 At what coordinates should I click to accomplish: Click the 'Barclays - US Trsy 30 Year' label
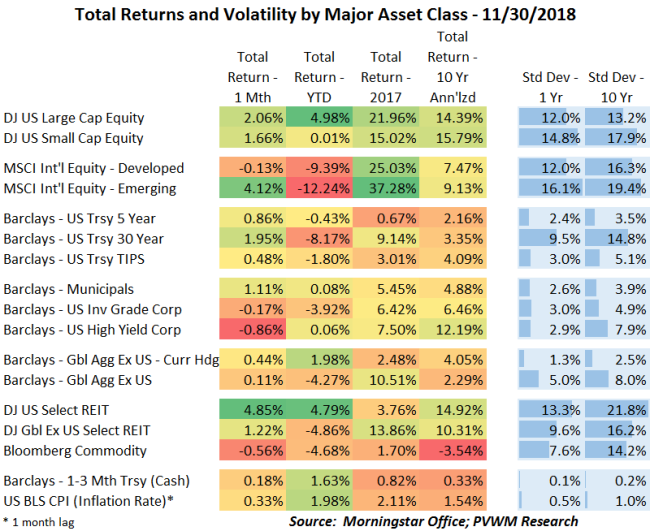click(83, 239)
